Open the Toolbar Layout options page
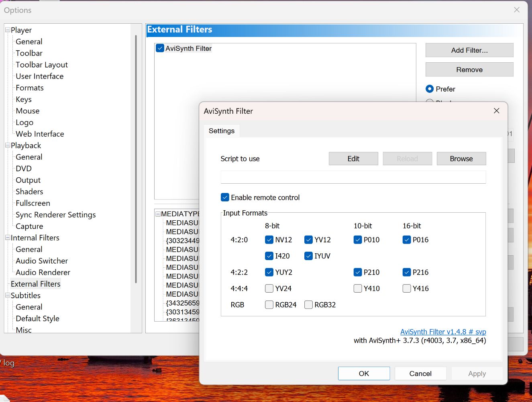532x402 pixels. pos(42,65)
